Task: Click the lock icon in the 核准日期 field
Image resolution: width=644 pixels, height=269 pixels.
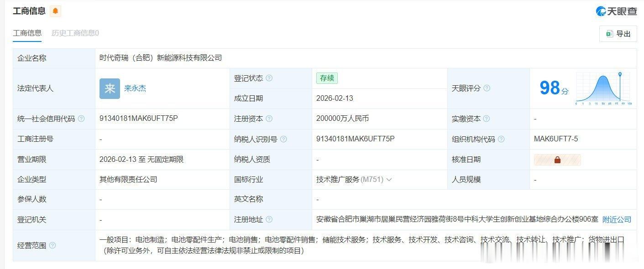Action: tap(558, 160)
